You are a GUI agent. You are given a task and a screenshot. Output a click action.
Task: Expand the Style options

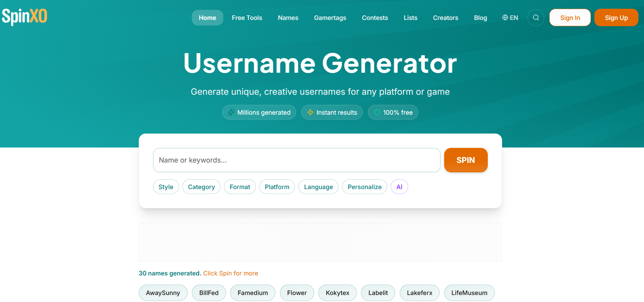166,187
